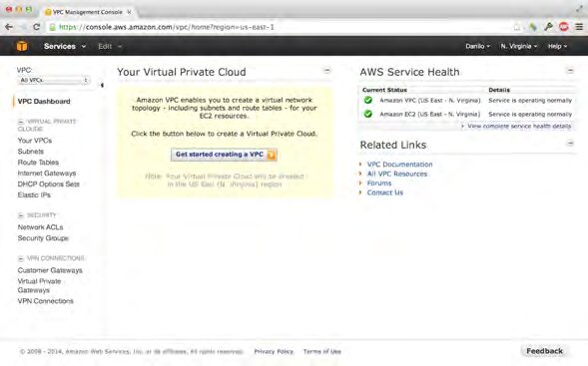The image size is (588, 366).
Task: Click Get started creating a VPC button
Action: (224, 155)
